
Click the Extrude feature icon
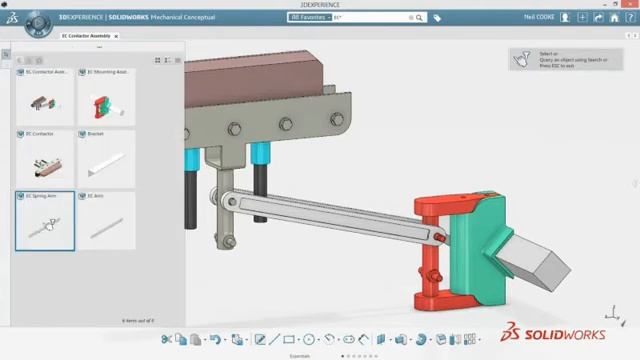pos(381,339)
